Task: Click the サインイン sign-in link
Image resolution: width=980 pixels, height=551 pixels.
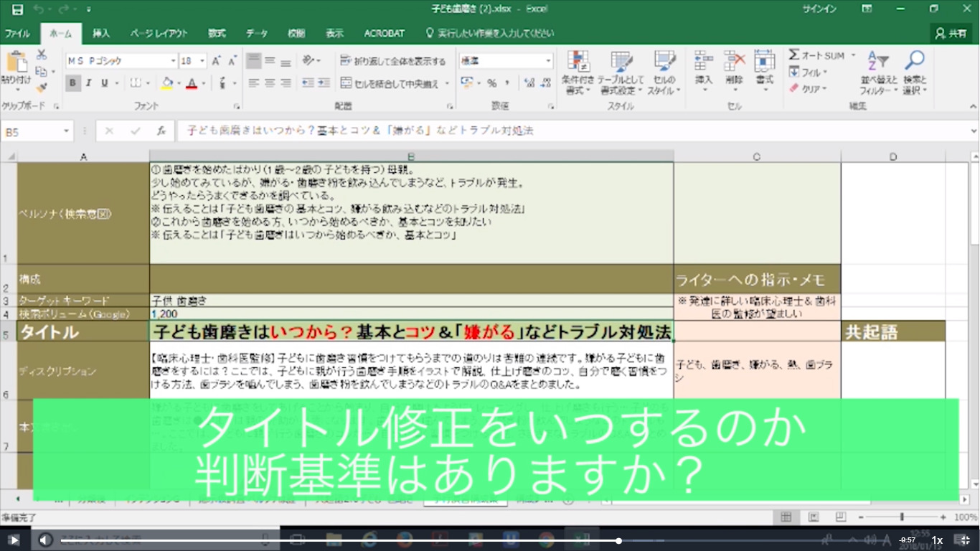Action: [819, 9]
